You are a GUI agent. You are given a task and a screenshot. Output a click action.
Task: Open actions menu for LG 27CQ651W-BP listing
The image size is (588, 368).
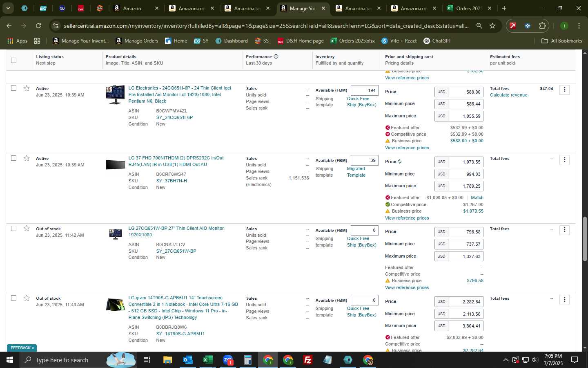click(565, 230)
